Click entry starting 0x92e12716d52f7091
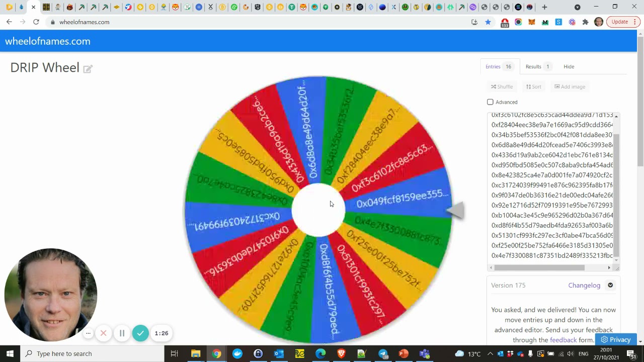 [x=552, y=205]
